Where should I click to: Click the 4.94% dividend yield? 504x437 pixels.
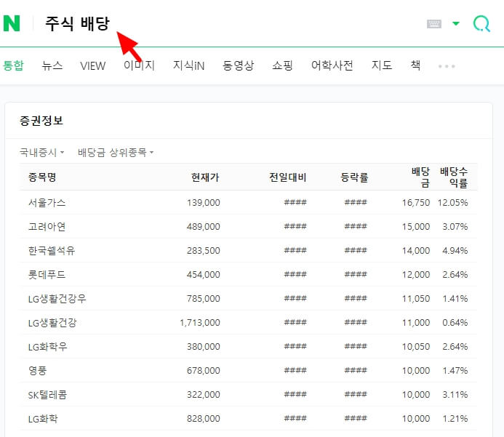455,251
